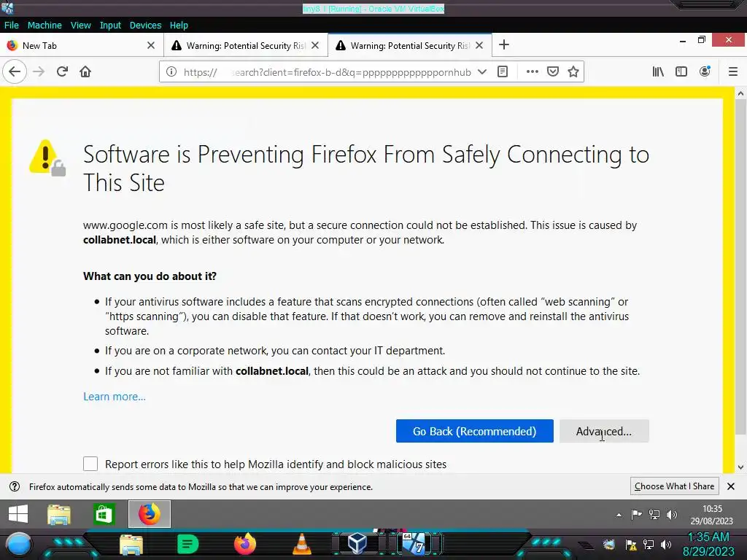The width and height of the screenshot is (747, 560).
Task: Open a new tab with plus button
Action: tap(504, 45)
